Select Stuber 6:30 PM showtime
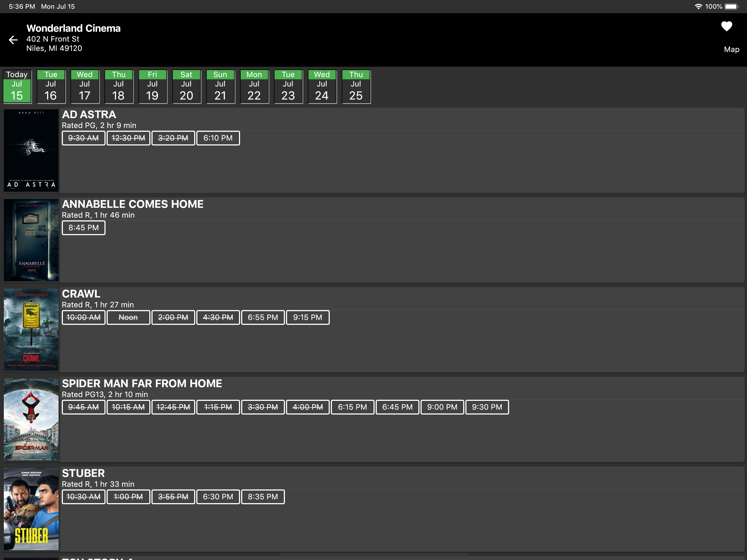Screen dimensions: 747x560 218,497
